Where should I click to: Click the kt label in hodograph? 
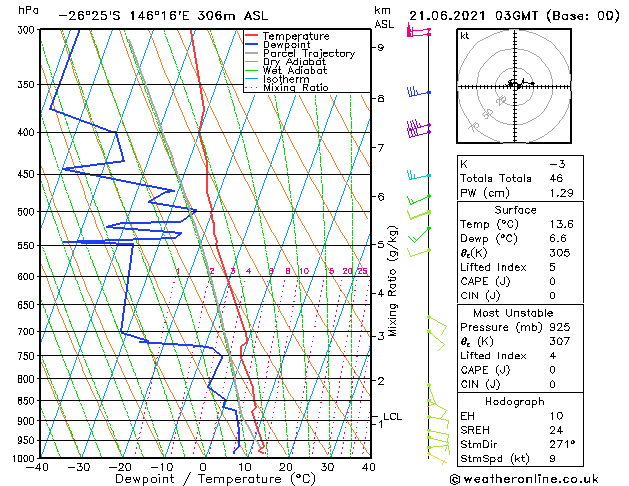click(x=465, y=36)
